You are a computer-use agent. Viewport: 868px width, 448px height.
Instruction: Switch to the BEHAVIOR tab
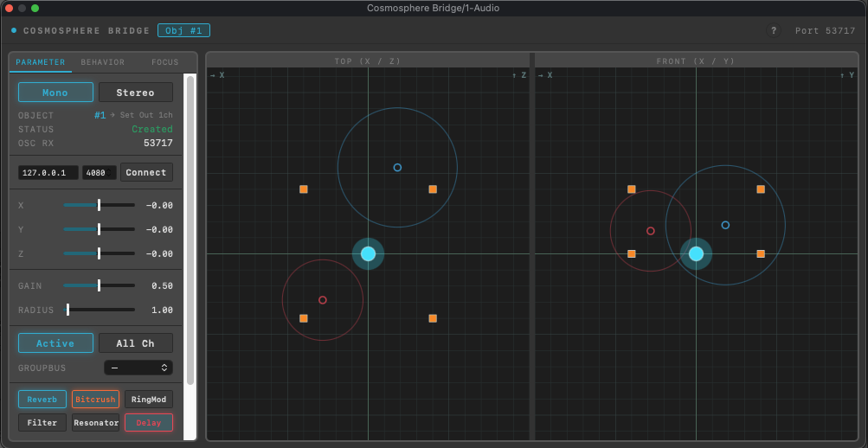[103, 62]
